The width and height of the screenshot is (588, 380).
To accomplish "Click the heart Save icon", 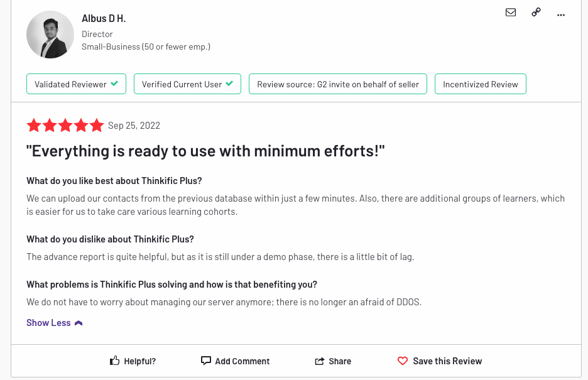I will [x=403, y=361].
